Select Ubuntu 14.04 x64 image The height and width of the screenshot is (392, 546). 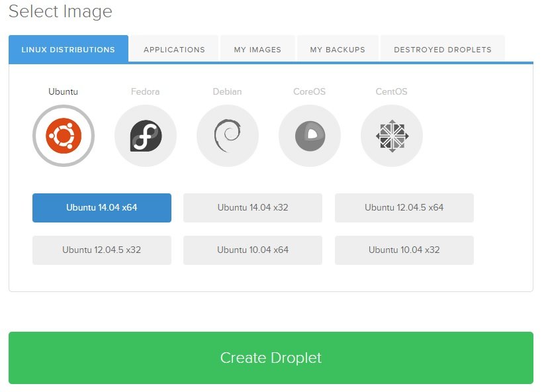[102, 208]
